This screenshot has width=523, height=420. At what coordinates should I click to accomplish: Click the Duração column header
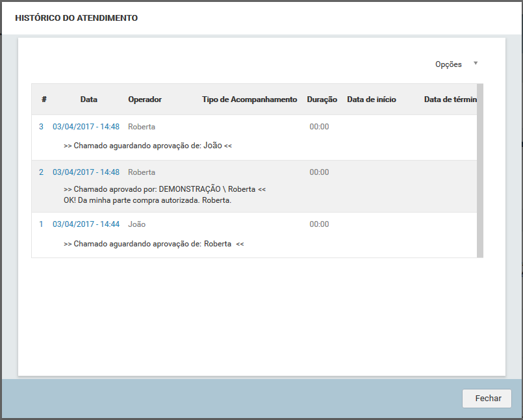pos(322,99)
